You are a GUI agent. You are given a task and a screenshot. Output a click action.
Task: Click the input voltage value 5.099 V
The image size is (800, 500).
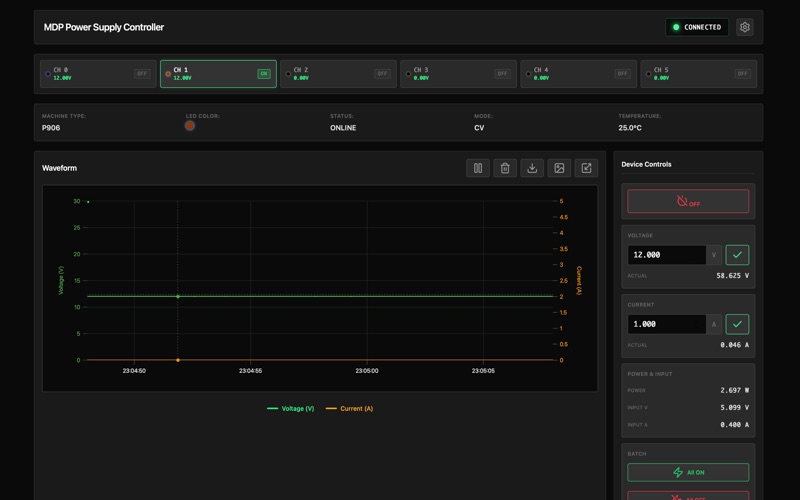coord(734,408)
